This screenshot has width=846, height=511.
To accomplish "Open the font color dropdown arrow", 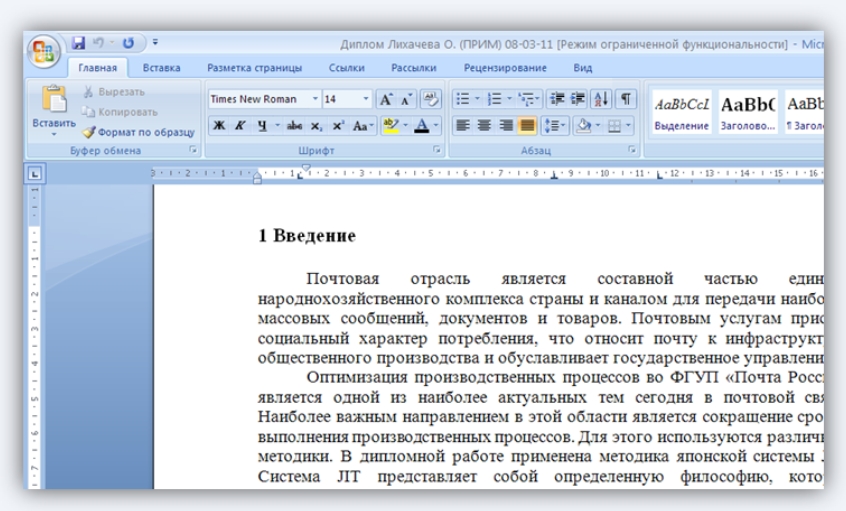I will tap(436, 126).
